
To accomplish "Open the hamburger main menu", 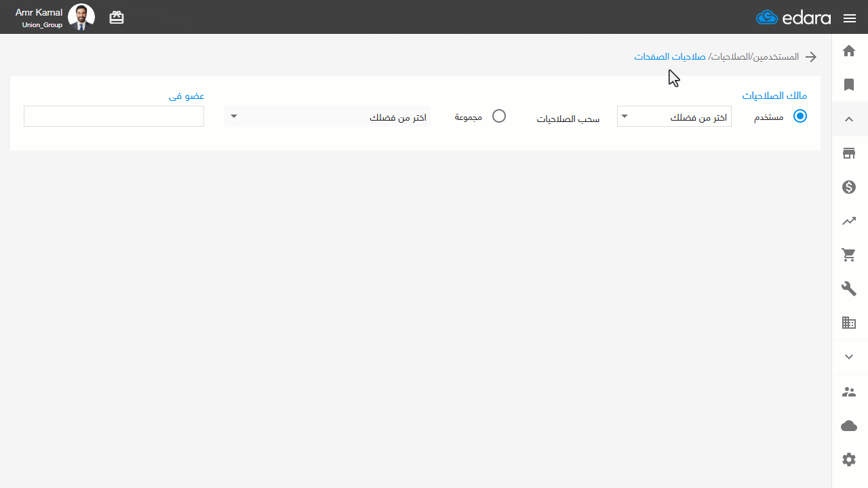I will pos(850,18).
